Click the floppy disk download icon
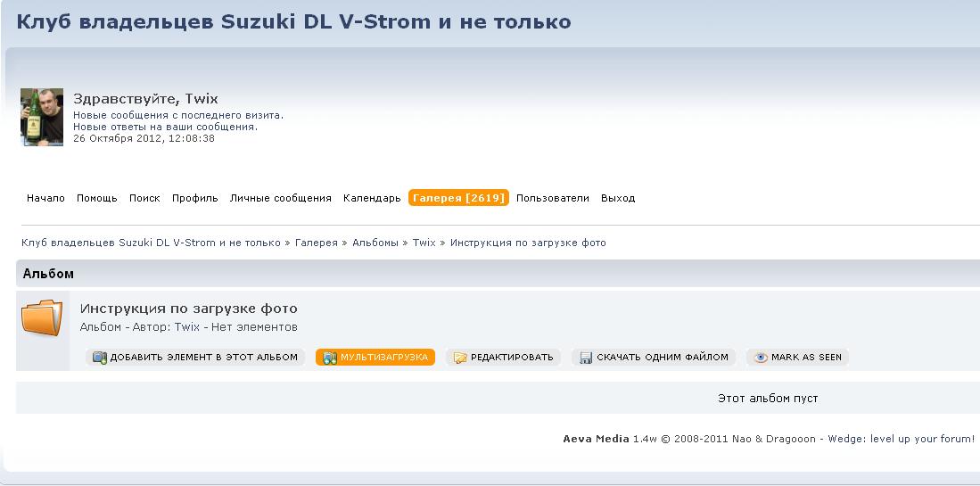The height and width of the screenshot is (486, 980). [x=586, y=358]
